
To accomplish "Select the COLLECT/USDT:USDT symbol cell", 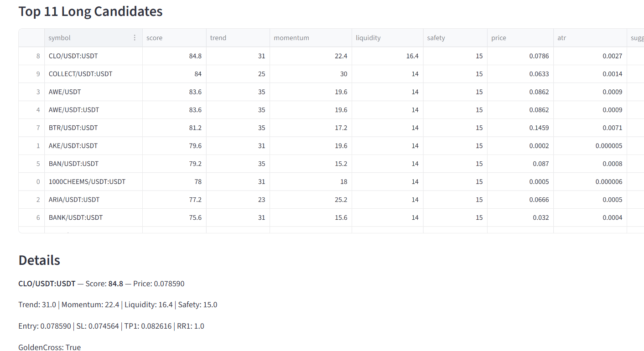I will [x=81, y=74].
